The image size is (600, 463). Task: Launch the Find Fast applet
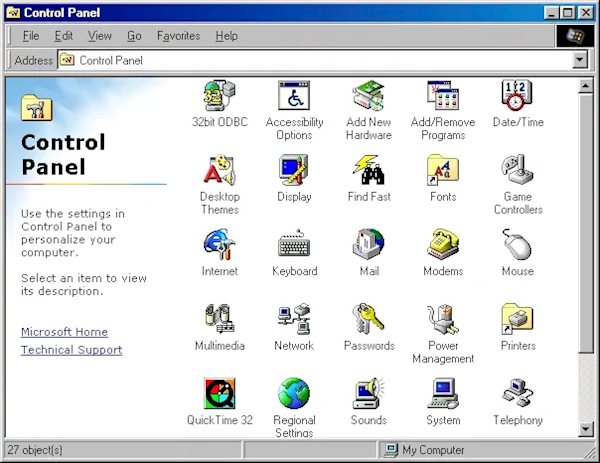[x=369, y=171]
